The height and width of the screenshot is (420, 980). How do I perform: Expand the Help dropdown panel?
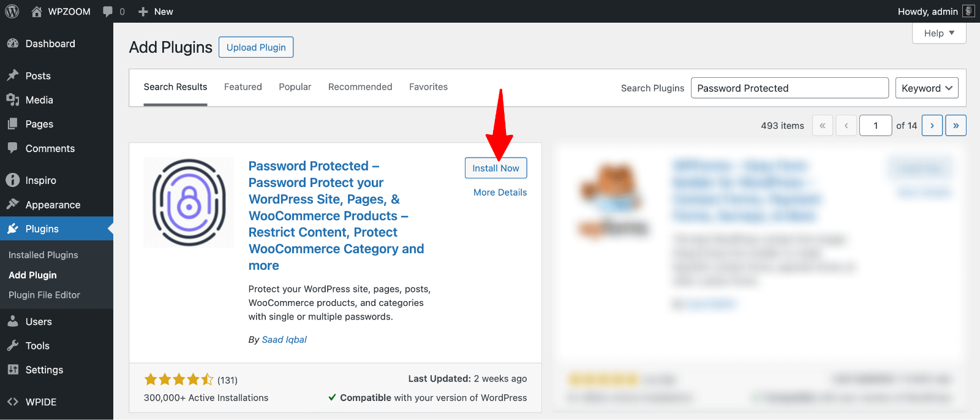(x=939, y=33)
